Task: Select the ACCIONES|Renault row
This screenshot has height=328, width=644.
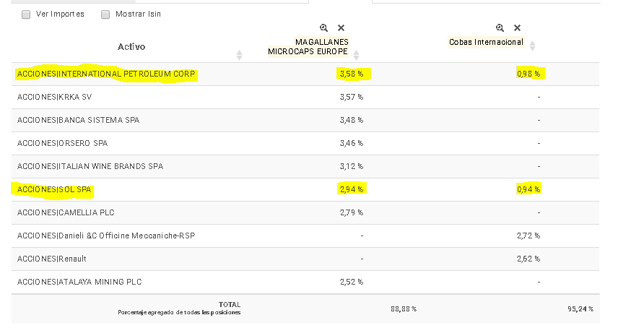Action: click(305, 259)
